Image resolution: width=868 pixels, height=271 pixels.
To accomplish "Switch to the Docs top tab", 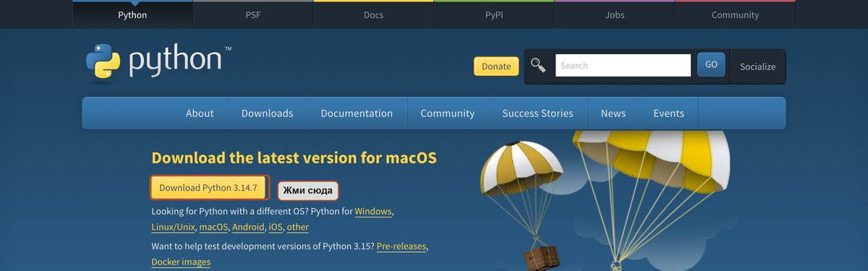I will (x=373, y=14).
